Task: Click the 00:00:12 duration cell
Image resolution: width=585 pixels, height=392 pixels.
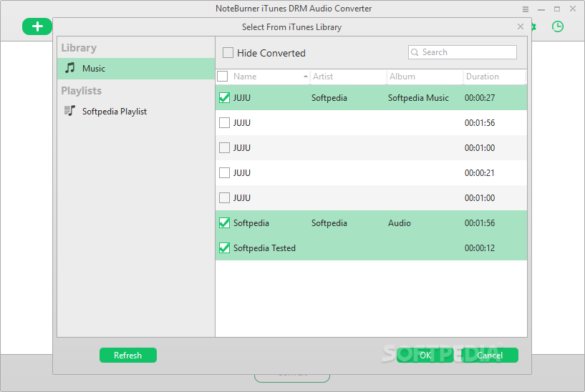Action: (x=480, y=248)
